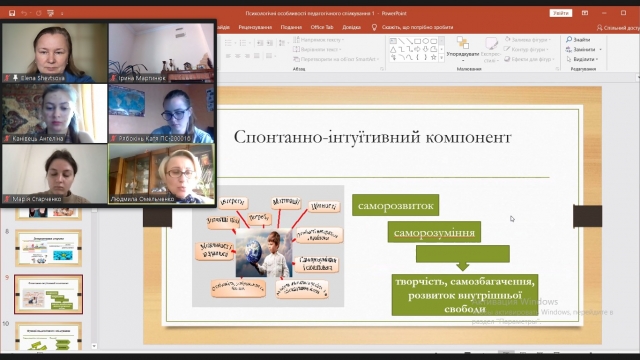Open Напрямок тексту dropdown

pyautogui.click(x=319, y=40)
